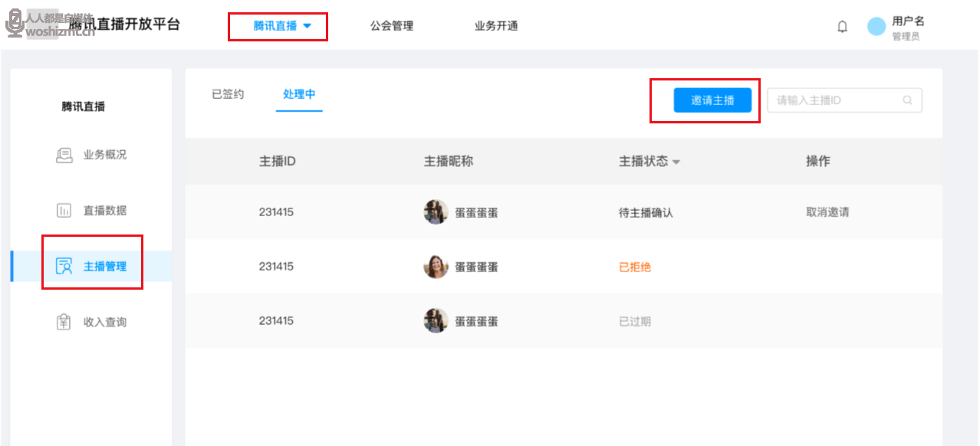The height and width of the screenshot is (446, 980).
Task: Click the search magnifier icon
Action: pyautogui.click(x=907, y=100)
